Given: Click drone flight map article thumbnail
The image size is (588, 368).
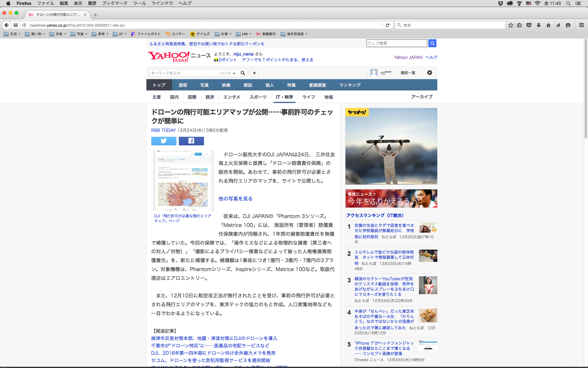Looking at the screenshot, I should click(x=183, y=180).
